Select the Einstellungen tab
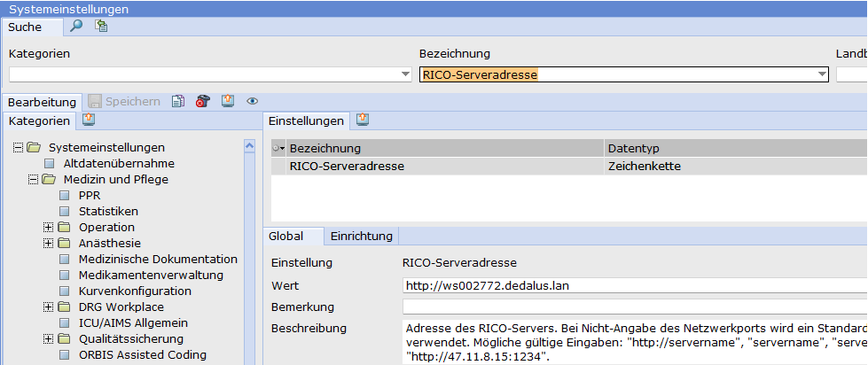Viewport: 868px width, 365px height. point(306,120)
